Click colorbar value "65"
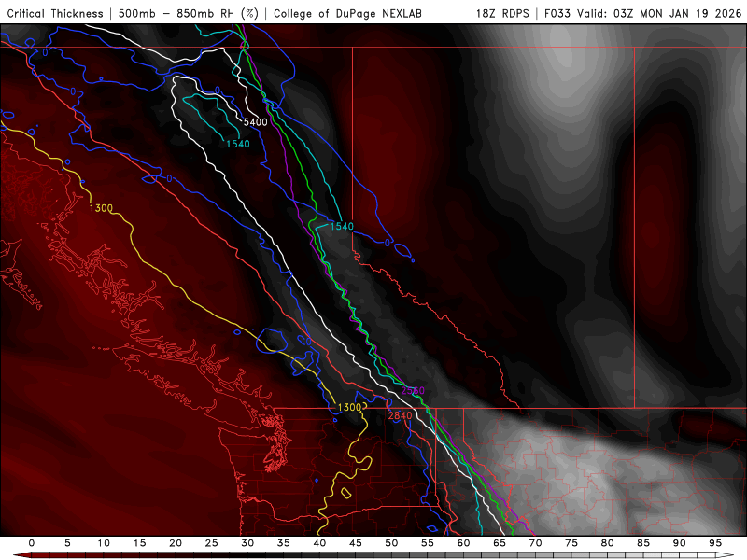747x560 pixels. click(x=500, y=543)
